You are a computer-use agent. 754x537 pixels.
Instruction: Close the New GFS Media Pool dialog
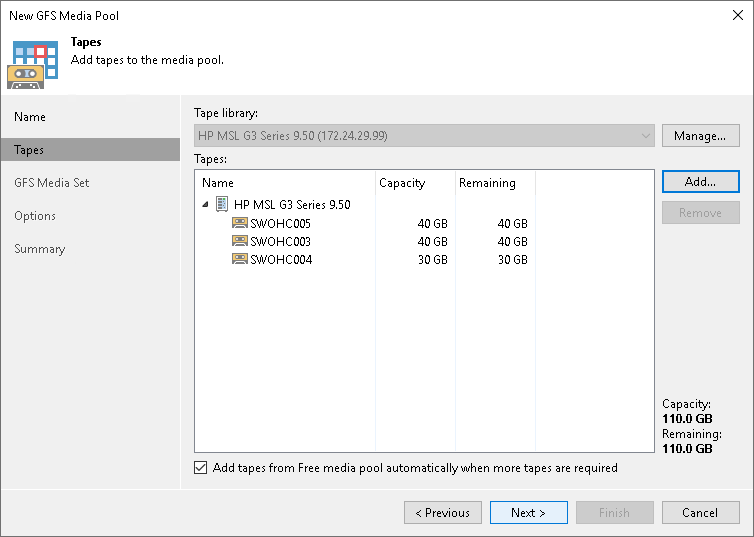pyautogui.click(x=738, y=15)
